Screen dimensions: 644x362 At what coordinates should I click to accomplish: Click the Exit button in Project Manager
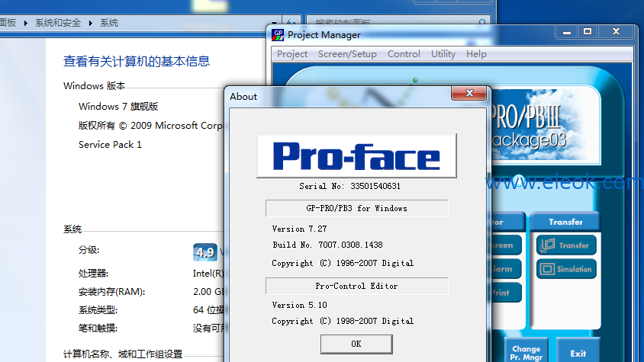578,353
